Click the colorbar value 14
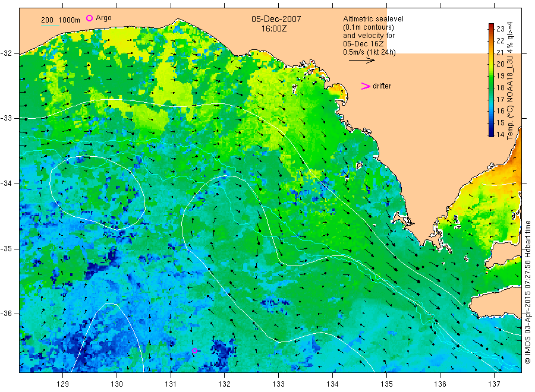This screenshot has height=392, width=535. [500, 134]
